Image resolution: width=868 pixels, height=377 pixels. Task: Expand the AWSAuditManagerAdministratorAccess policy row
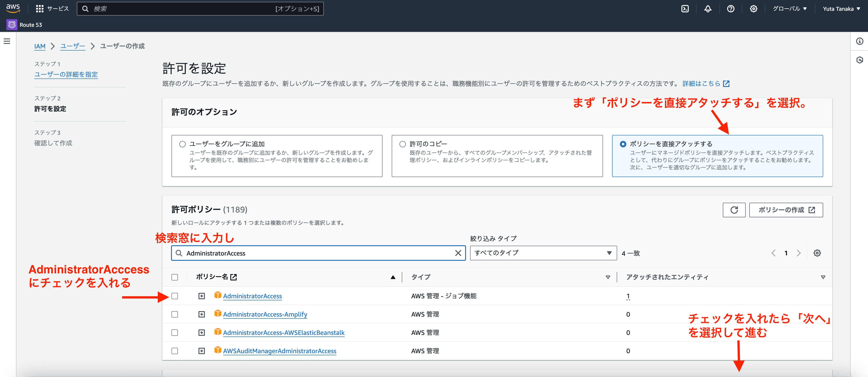click(201, 351)
